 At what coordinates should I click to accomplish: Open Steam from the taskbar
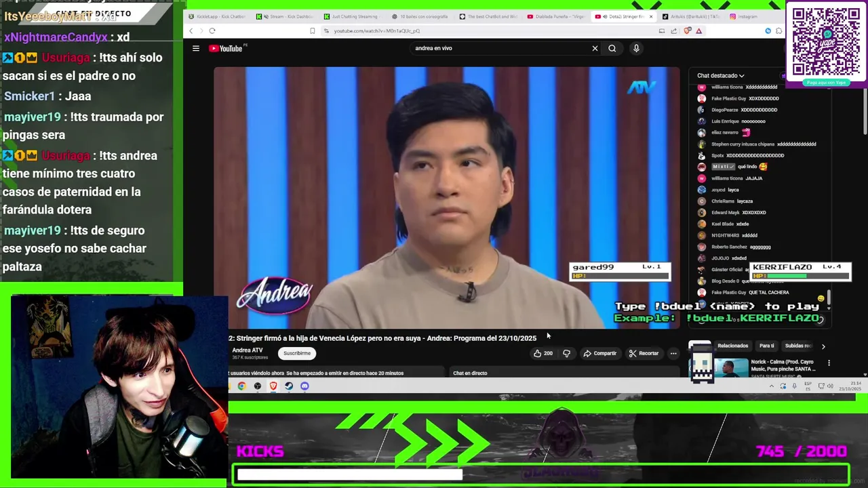(x=289, y=386)
